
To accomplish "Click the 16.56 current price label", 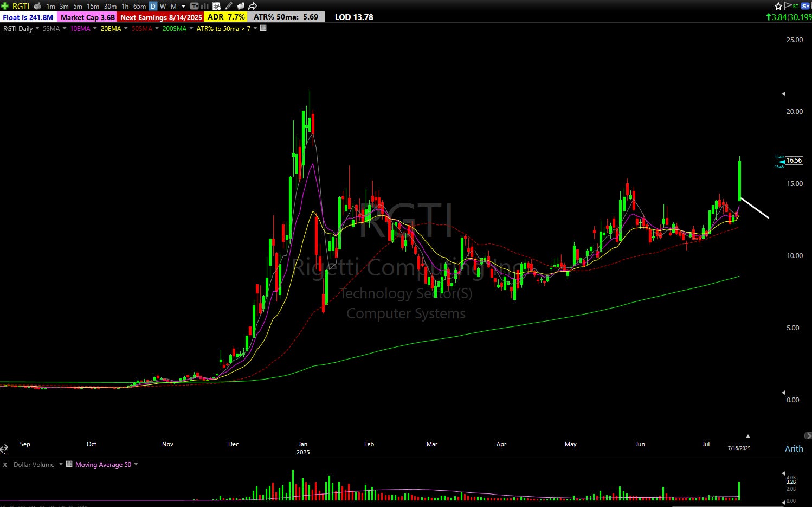I will [794, 161].
